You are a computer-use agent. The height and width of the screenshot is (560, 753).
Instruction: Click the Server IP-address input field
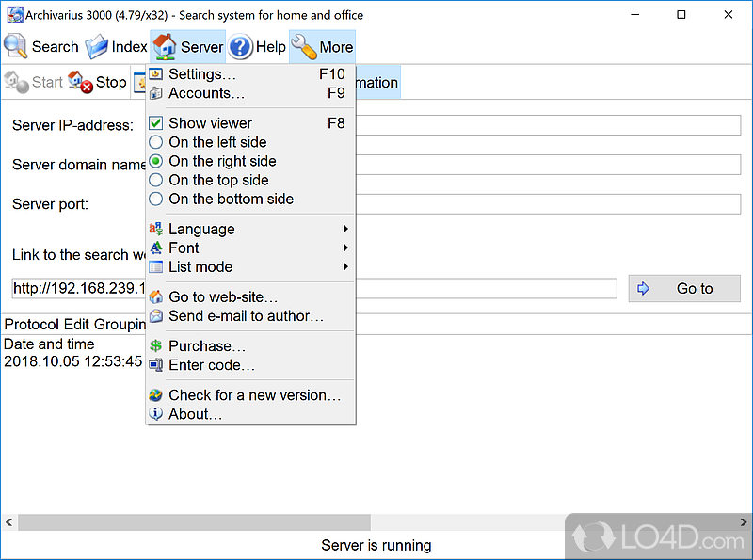pos(548,125)
